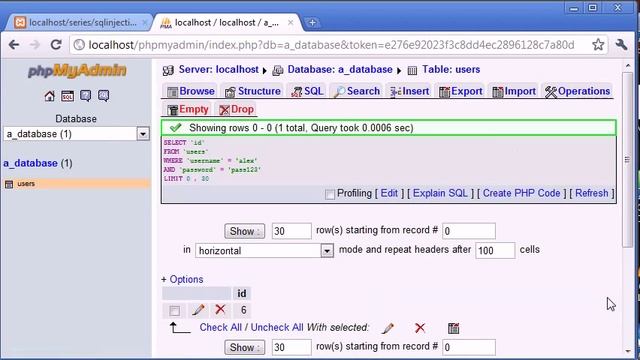The width and height of the screenshot is (640, 360).
Task: Click the red delete X for row id 6
Action: point(220,309)
